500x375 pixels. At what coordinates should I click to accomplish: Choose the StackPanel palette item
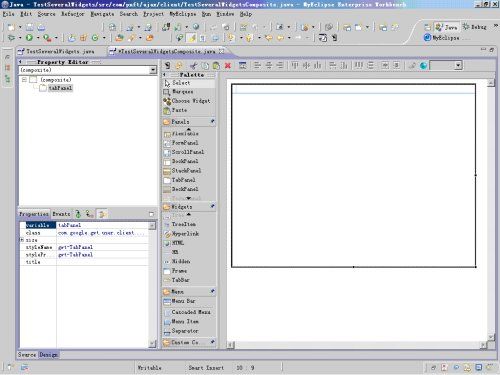pyautogui.click(x=186, y=171)
